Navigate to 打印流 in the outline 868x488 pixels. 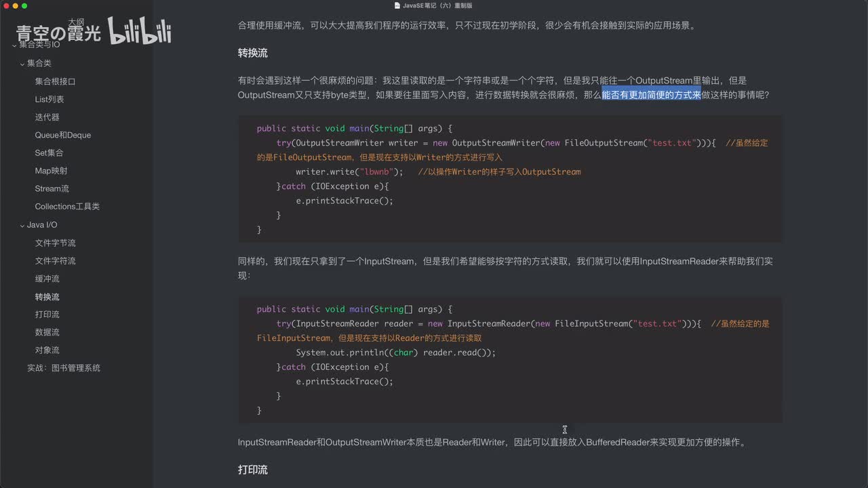(x=47, y=314)
